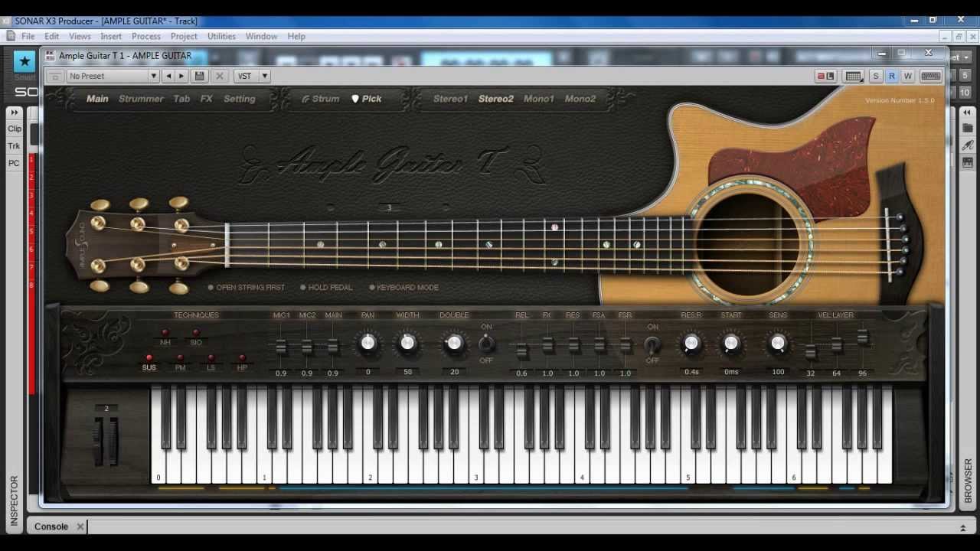Open the plug-in window menu icon left of No Preset

click(x=54, y=76)
